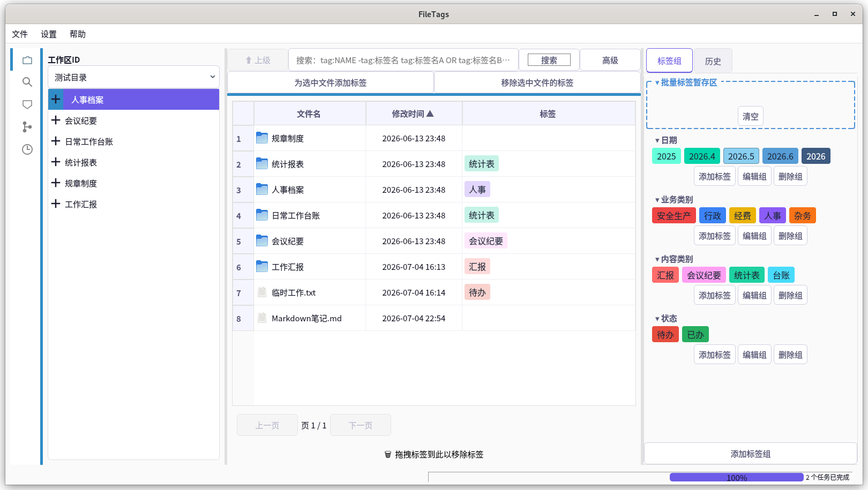Screen dimensions: 868x490
Task: Click the 高级 search button
Action: click(x=610, y=61)
